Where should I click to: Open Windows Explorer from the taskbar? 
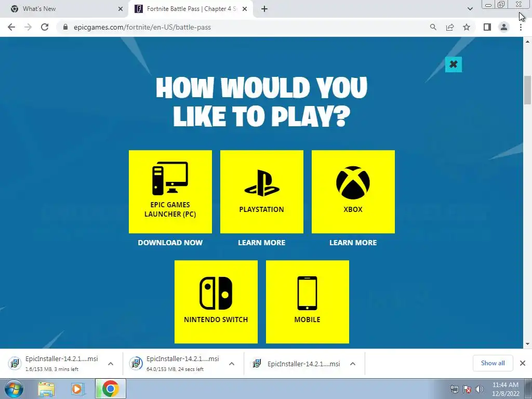click(46, 389)
